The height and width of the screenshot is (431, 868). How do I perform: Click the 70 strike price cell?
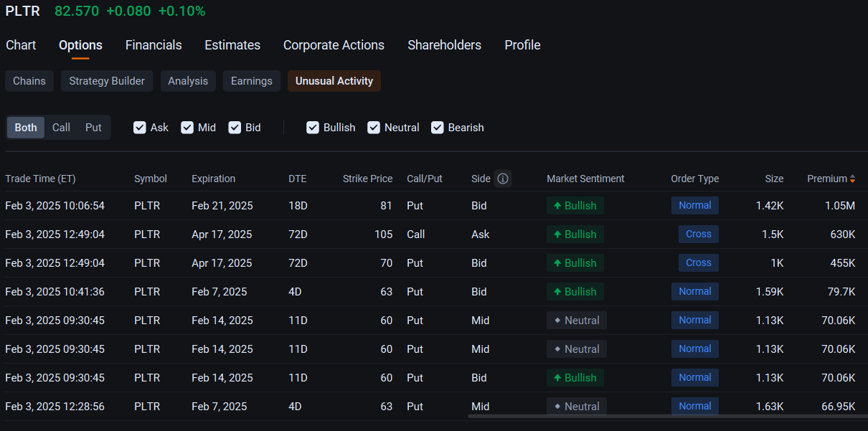(x=387, y=263)
